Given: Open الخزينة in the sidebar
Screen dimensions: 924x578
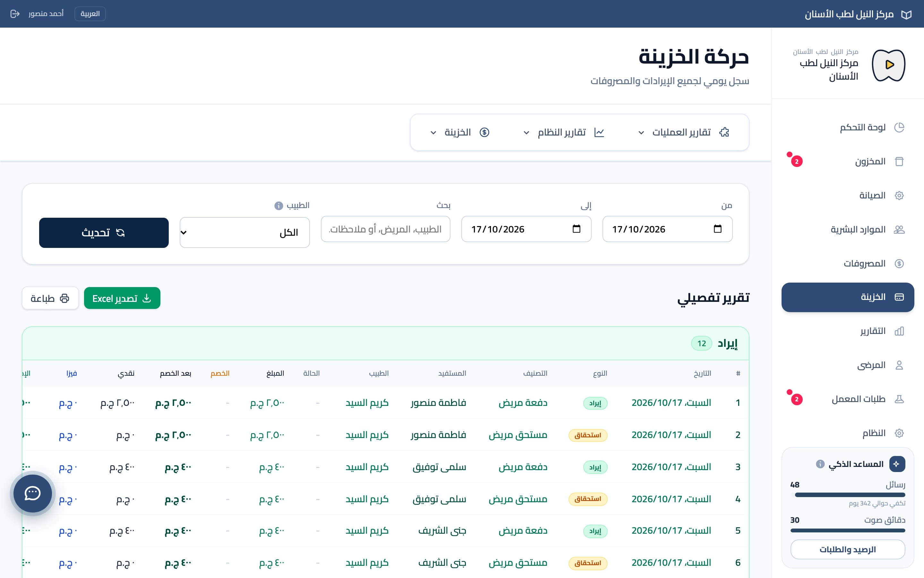Looking at the screenshot, I should [848, 297].
